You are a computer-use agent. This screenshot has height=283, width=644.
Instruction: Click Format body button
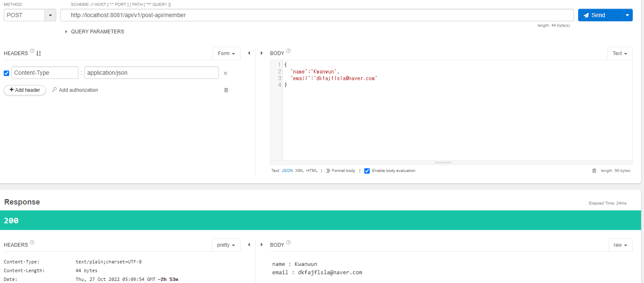tap(341, 171)
